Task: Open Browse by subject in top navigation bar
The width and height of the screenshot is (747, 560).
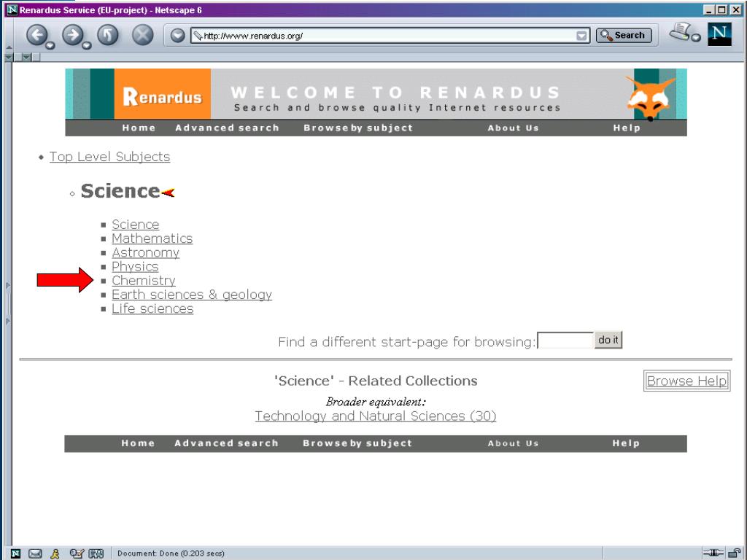Action: (x=358, y=128)
